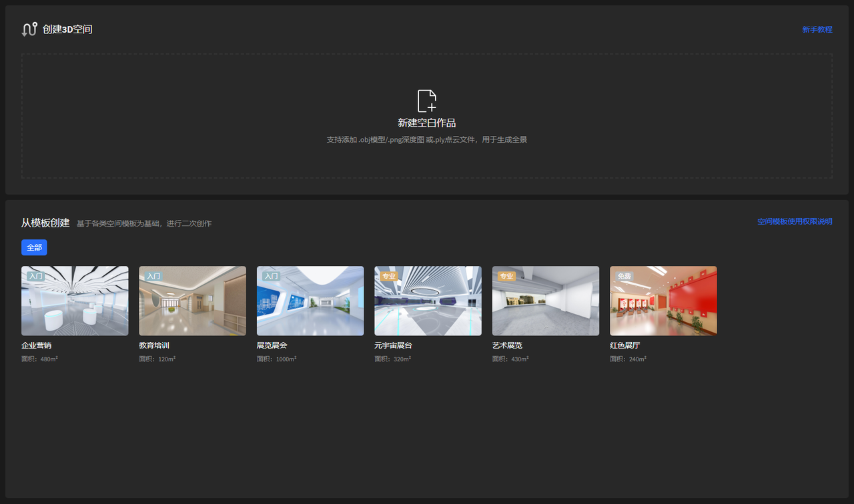Click the 入门 badge on 展览展会 template
The width and height of the screenshot is (854, 504).
click(270, 276)
